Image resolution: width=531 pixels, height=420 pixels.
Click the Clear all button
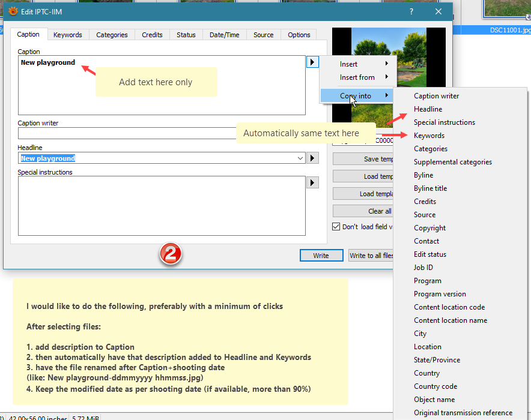point(363,211)
